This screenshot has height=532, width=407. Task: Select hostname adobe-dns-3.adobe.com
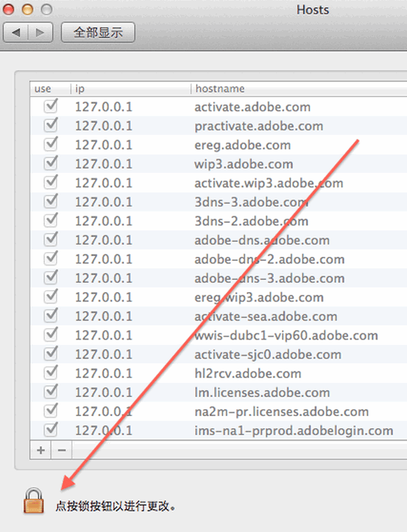point(269,279)
